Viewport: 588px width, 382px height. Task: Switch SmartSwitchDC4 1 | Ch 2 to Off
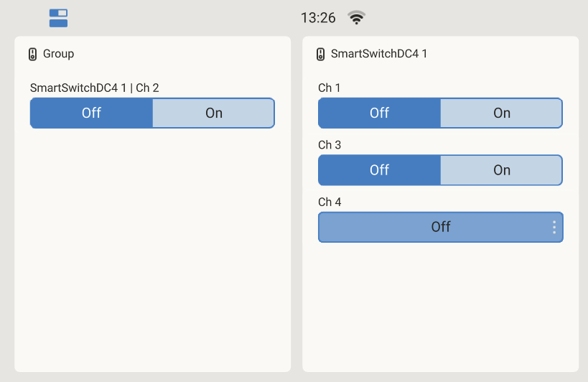[x=91, y=113]
